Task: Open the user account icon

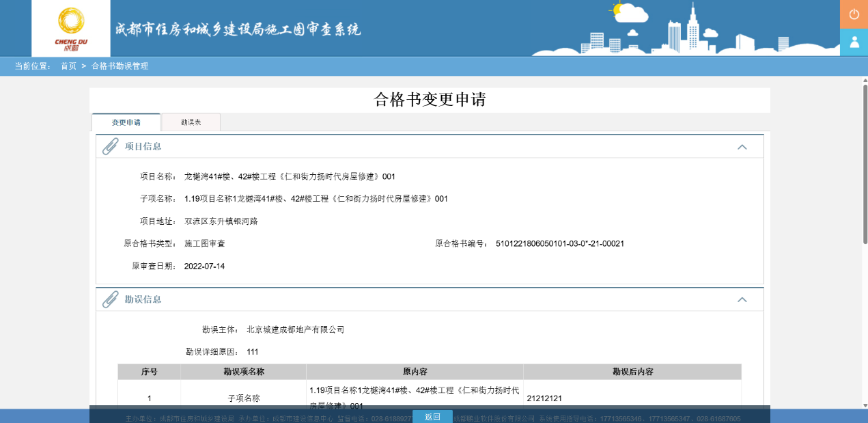Action: 854,42
